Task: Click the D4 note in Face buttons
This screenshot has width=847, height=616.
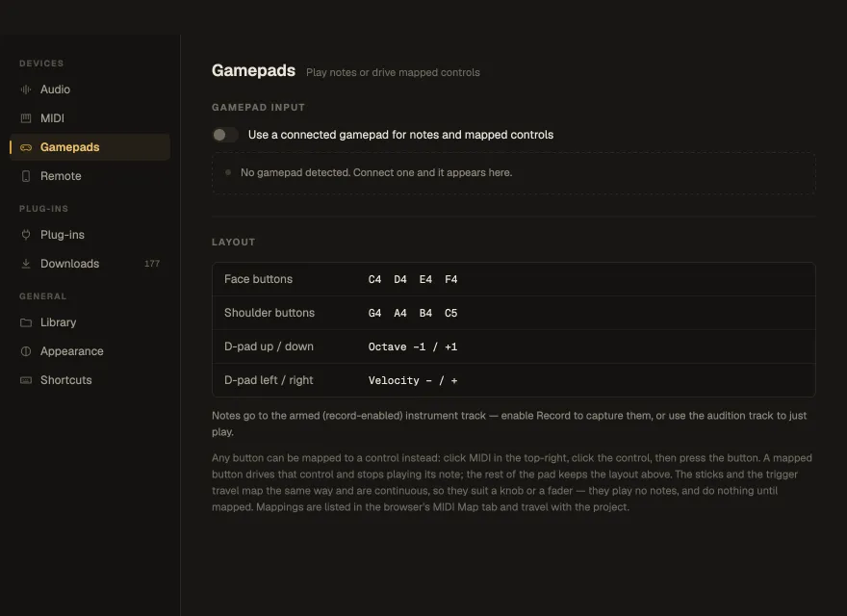Action: coord(399,279)
